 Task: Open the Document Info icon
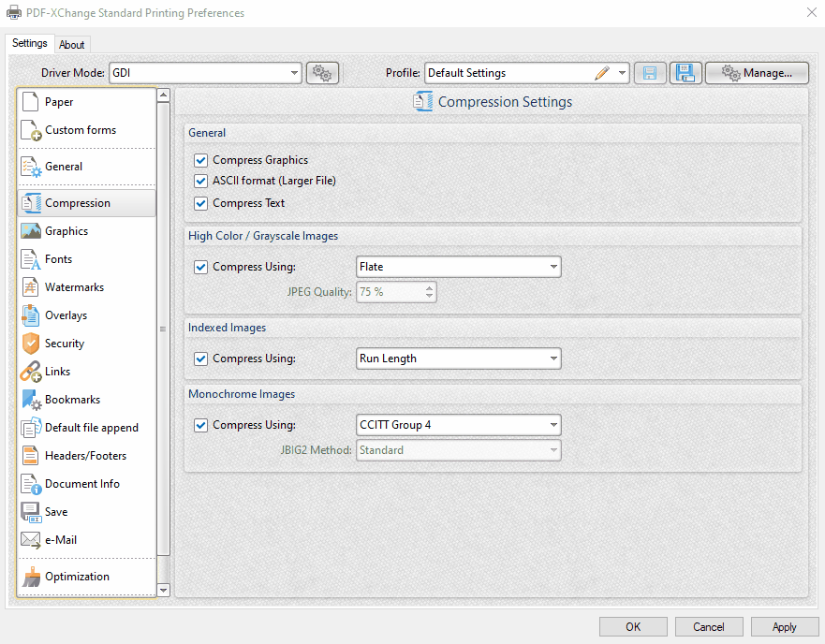tap(31, 484)
